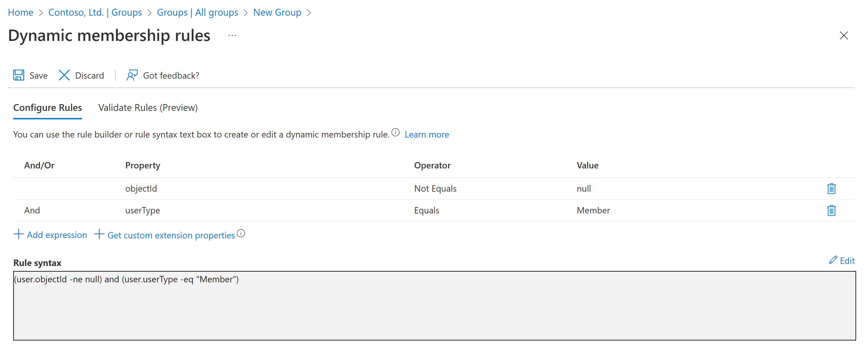Click the Save floppy disk icon
Viewport: 868px width, 353px height.
tap(18, 75)
